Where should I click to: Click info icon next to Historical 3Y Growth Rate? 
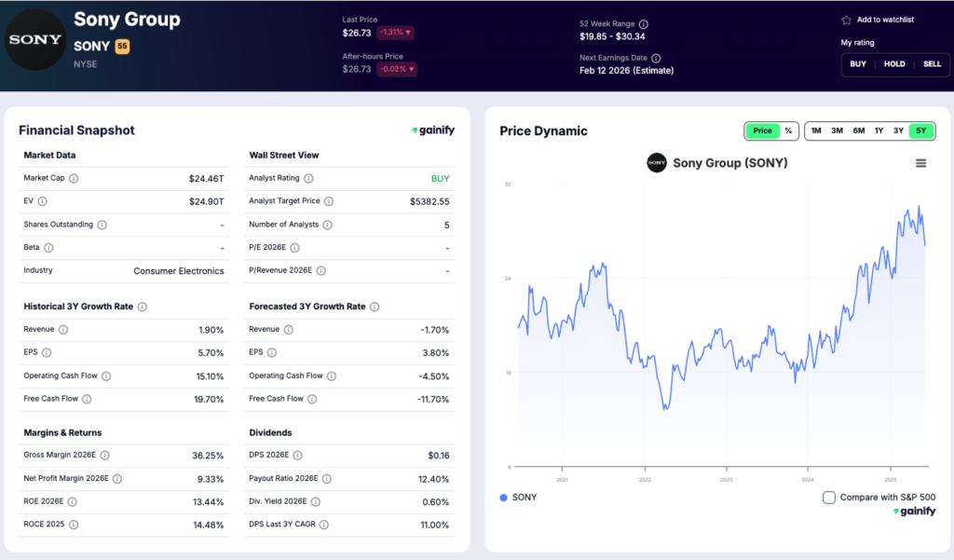click(143, 307)
